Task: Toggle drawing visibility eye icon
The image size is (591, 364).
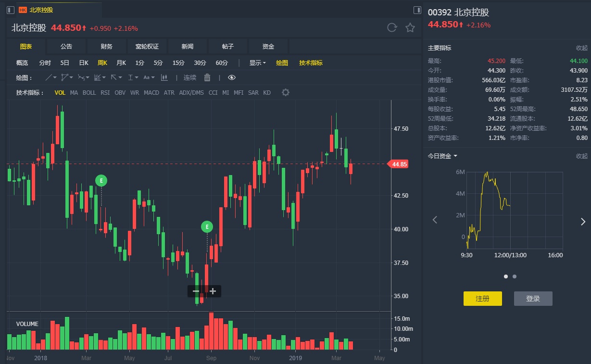Action: (232, 77)
